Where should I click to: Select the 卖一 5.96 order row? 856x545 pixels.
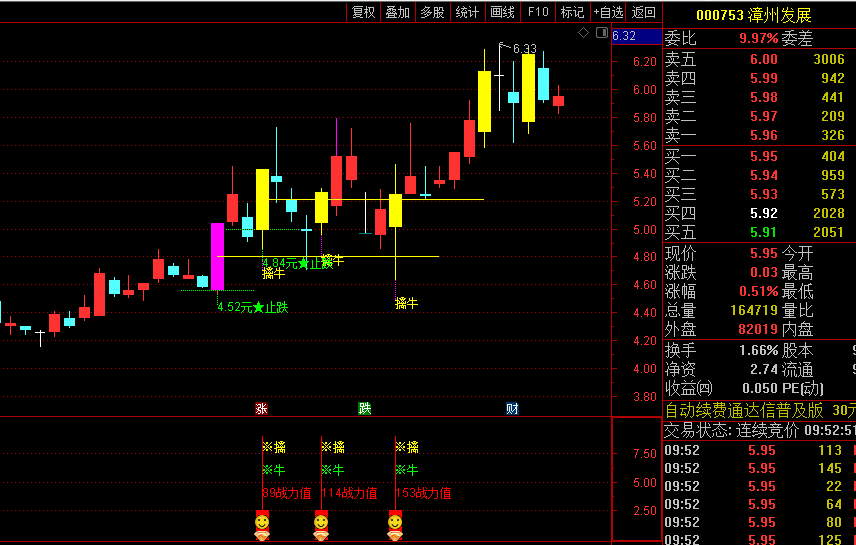point(759,135)
